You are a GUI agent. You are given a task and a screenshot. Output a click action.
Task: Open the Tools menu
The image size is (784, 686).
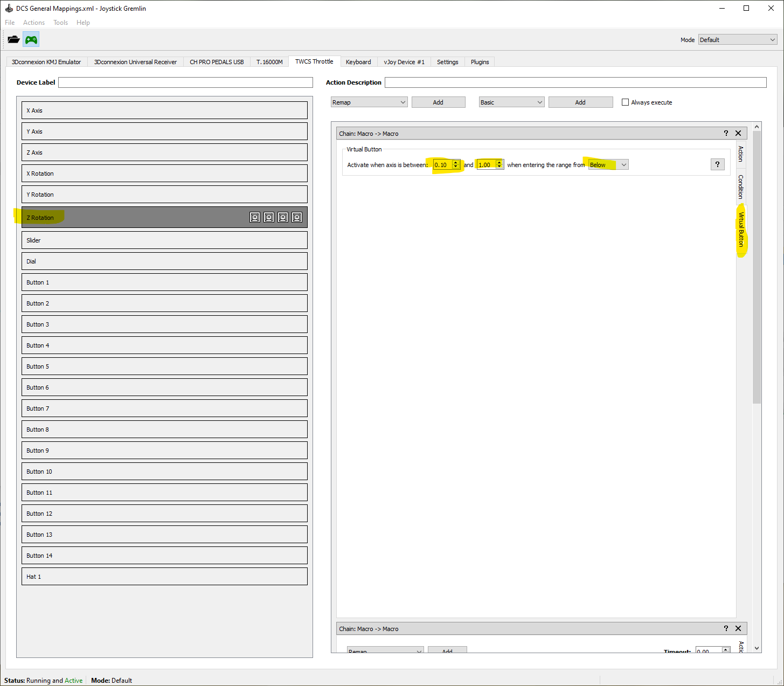pyautogui.click(x=60, y=22)
